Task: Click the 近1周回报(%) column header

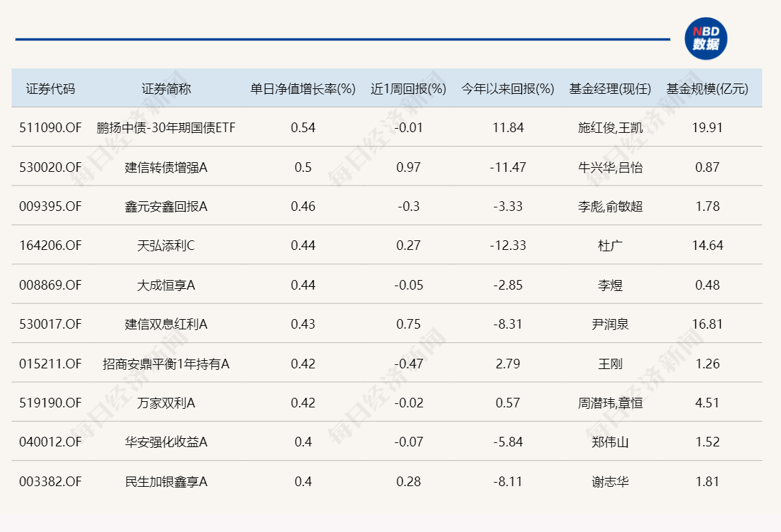Action: (x=408, y=88)
